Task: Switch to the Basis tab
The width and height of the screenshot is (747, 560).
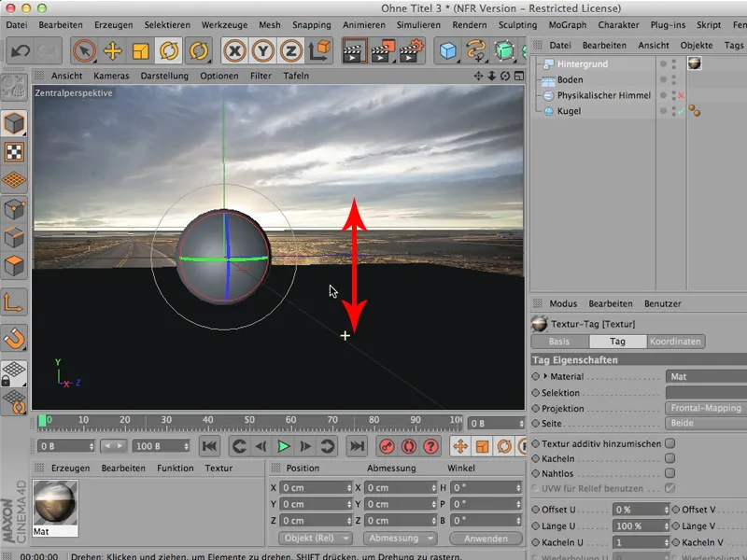Action: click(x=559, y=342)
